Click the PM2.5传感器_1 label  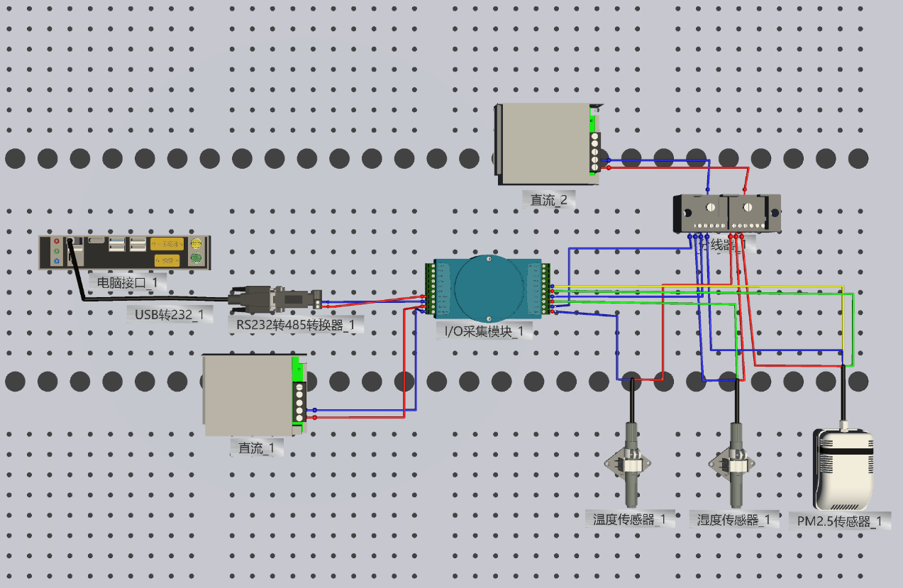[840, 521]
